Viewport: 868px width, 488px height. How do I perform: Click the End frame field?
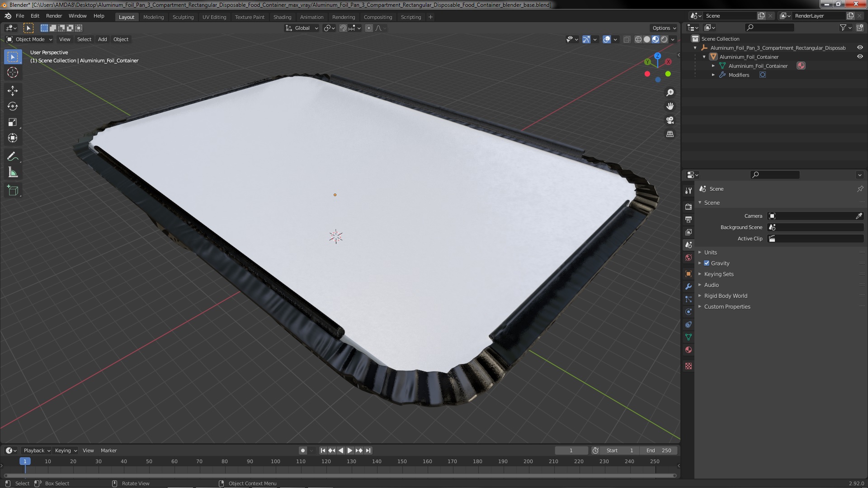pyautogui.click(x=659, y=450)
